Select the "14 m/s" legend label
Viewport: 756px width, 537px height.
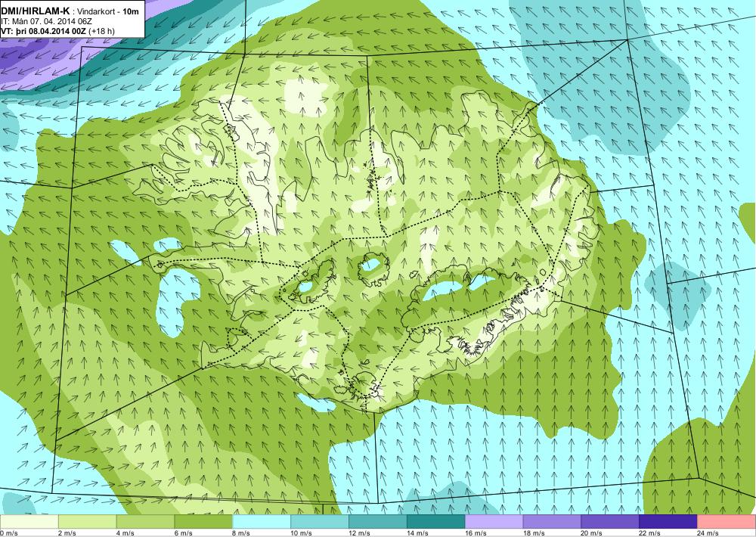(x=417, y=533)
